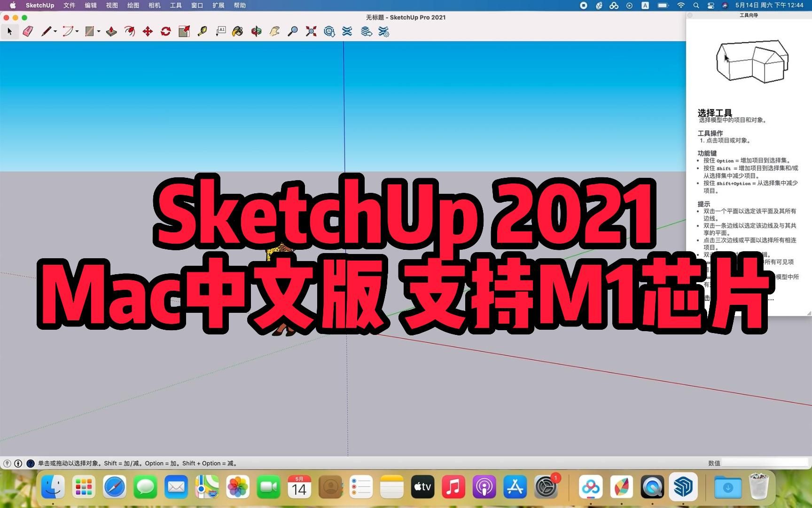Image resolution: width=812 pixels, height=508 pixels.
Task: Open Siri from the menu bar
Action: [x=725, y=5]
